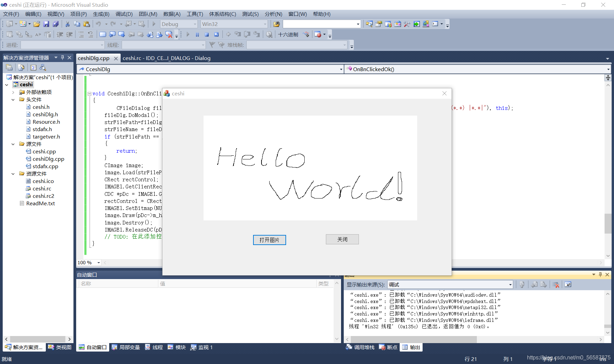Toggle word wrap in output panel
The height and width of the screenshot is (364, 614).
[x=568, y=285]
